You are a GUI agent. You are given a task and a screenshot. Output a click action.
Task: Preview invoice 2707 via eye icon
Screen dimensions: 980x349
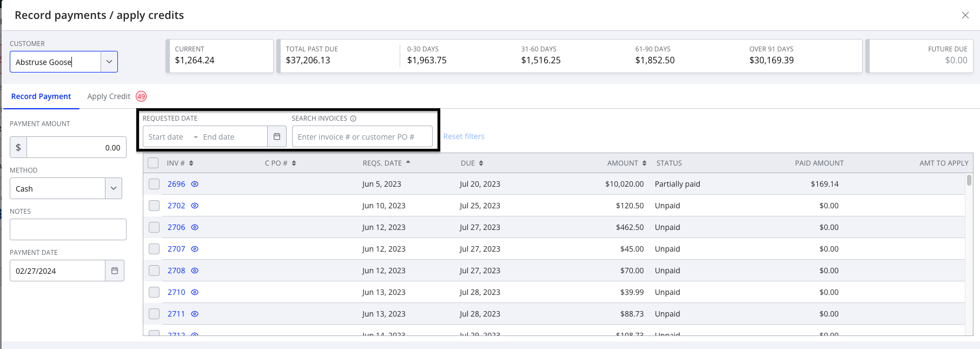(x=195, y=249)
